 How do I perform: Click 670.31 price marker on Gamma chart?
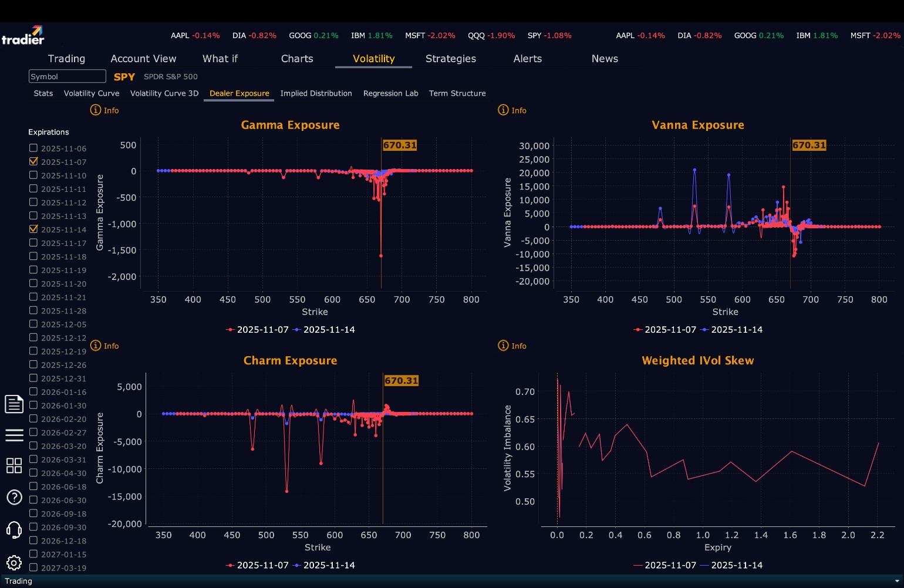400,145
